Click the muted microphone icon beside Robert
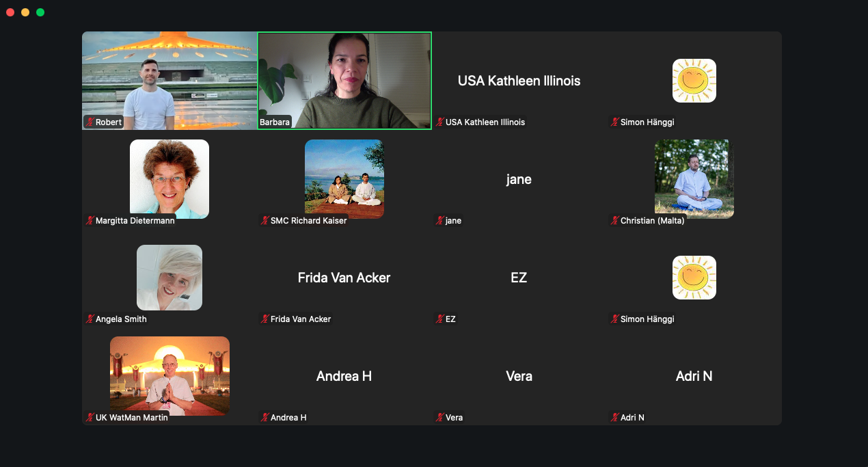The image size is (868, 467). click(x=90, y=122)
